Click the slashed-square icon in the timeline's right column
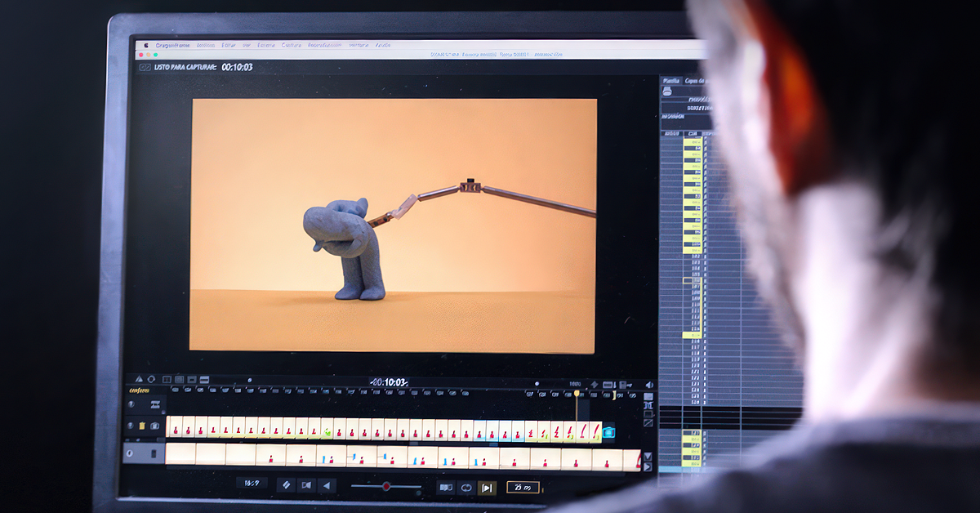The width and height of the screenshot is (980, 513). pyautogui.click(x=648, y=422)
